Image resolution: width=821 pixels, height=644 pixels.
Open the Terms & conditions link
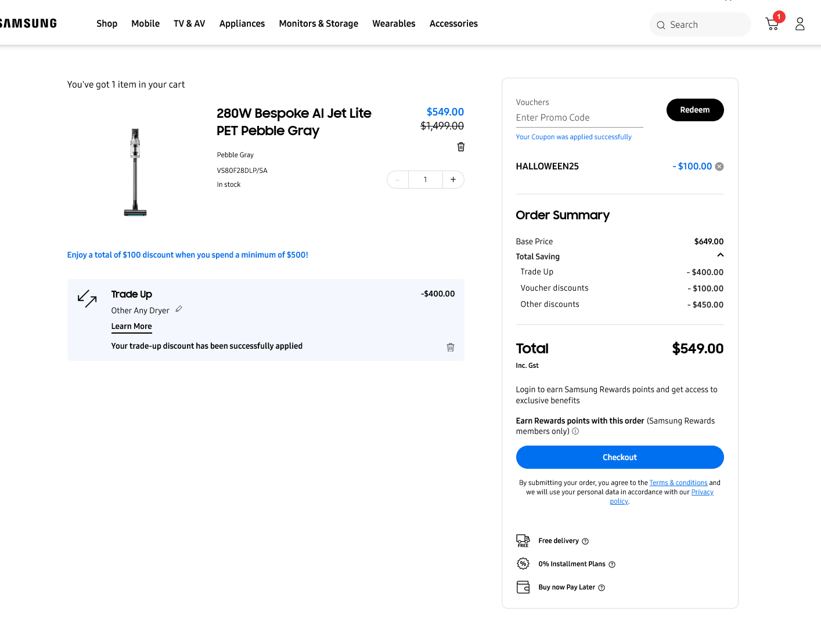[x=678, y=483]
